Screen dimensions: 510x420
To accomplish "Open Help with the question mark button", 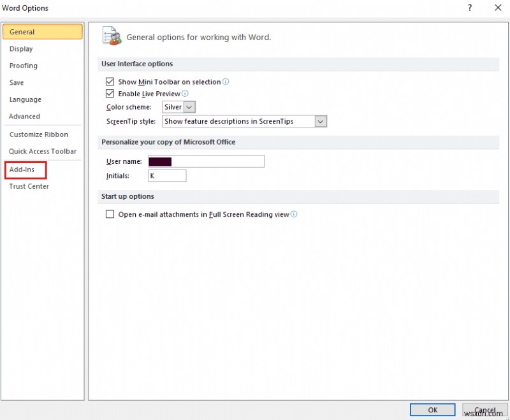I will pyautogui.click(x=470, y=8).
